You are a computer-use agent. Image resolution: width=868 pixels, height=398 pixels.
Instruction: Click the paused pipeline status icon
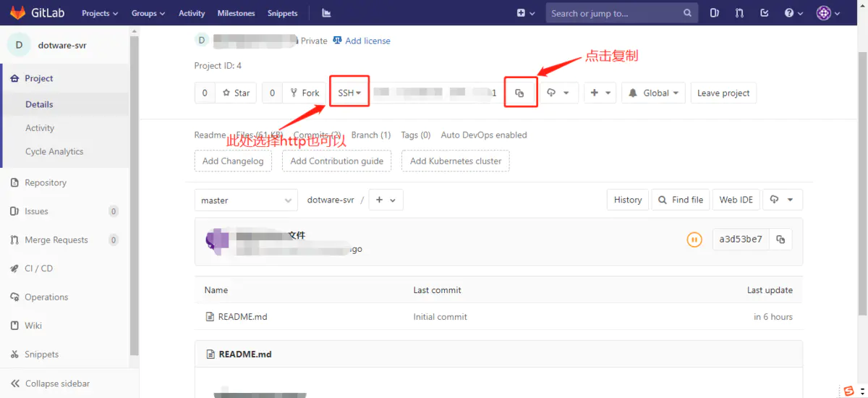pyautogui.click(x=694, y=240)
